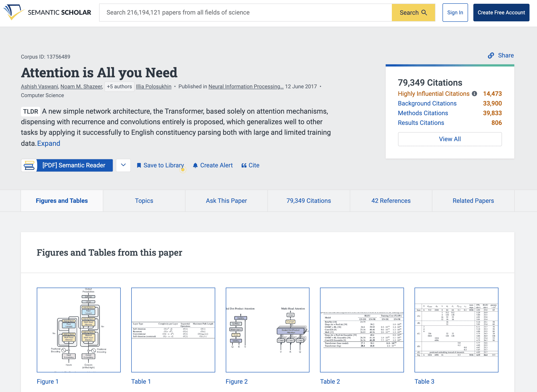The height and width of the screenshot is (392, 537).
Task: Expand the paper abstract with Expand link
Action: [48, 143]
